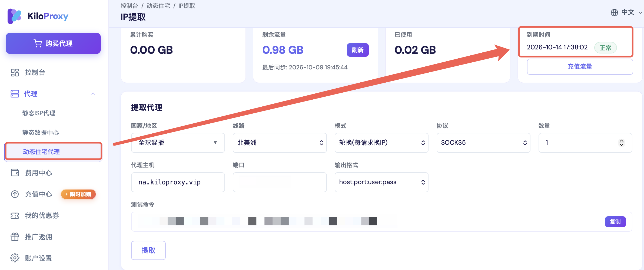
Task: Click the 刷新 refresh button
Action: [x=358, y=50]
